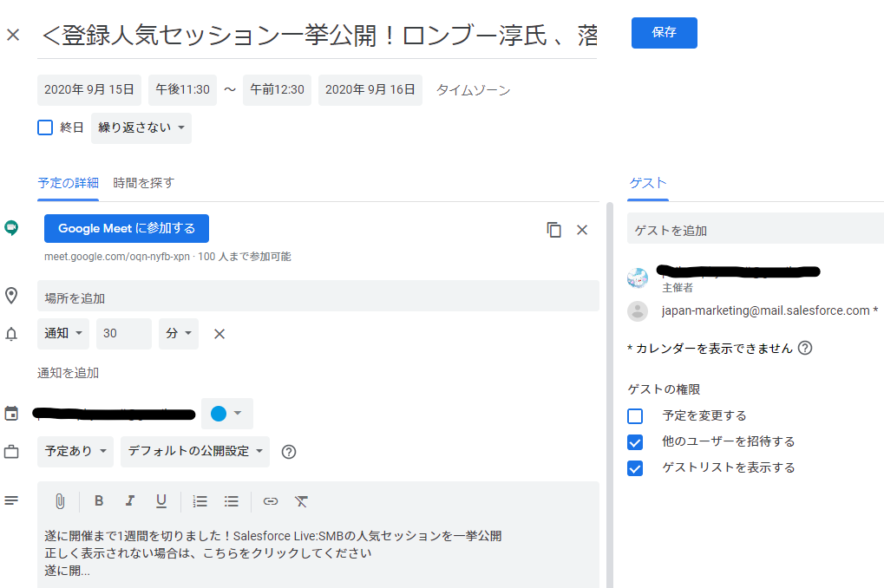Open the タイムゾーン settings
This screenshot has height=588, width=884.
473,90
